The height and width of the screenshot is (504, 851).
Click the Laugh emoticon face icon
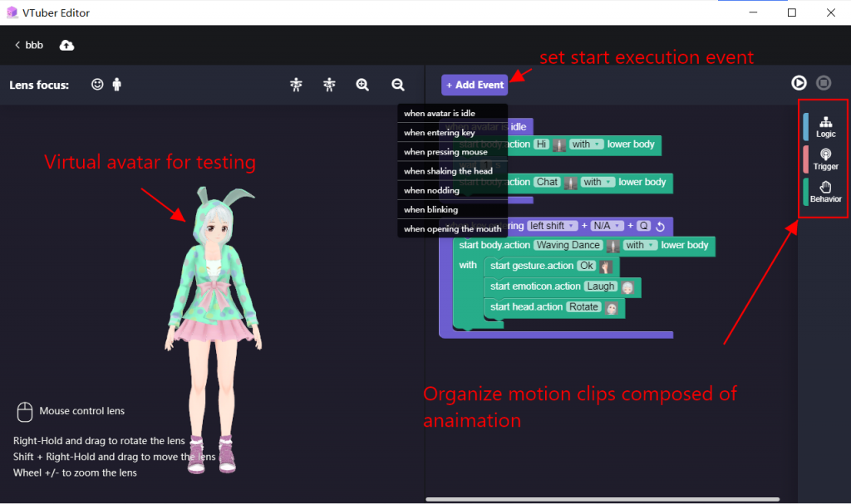coord(627,287)
